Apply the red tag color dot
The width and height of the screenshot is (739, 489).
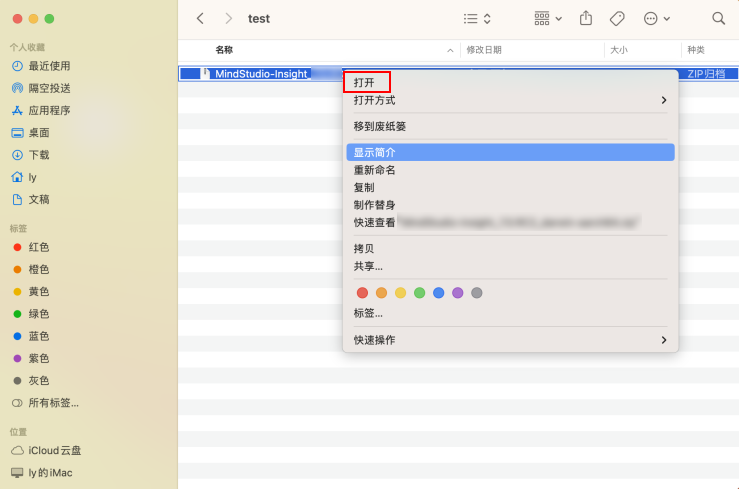[362, 293]
